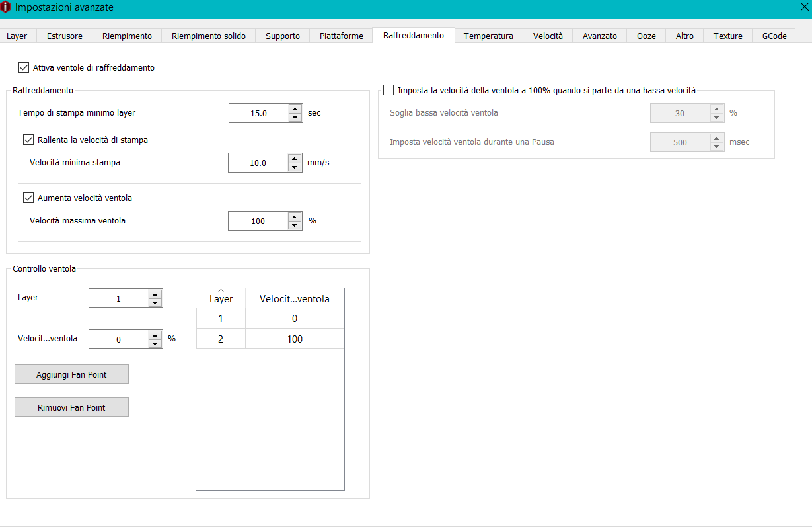Uncheck Rallenta la velocità di stampa
The image size is (812, 527).
[x=28, y=140]
